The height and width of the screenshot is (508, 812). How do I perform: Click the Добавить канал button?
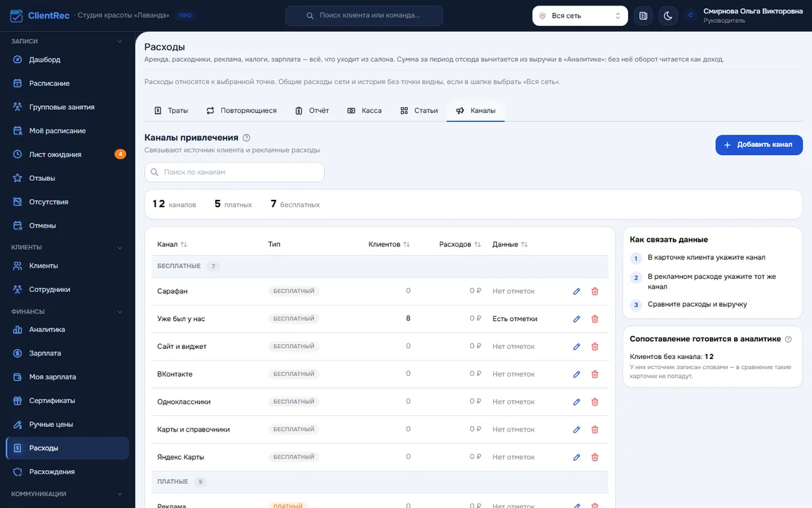click(759, 145)
